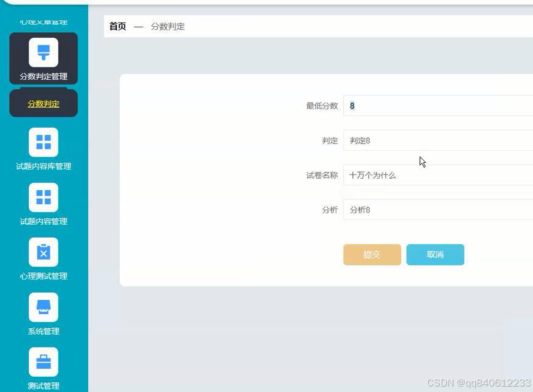Click the 试题内容库管理 grid icon
Image resolution: width=533 pixels, height=392 pixels.
pyautogui.click(x=43, y=142)
